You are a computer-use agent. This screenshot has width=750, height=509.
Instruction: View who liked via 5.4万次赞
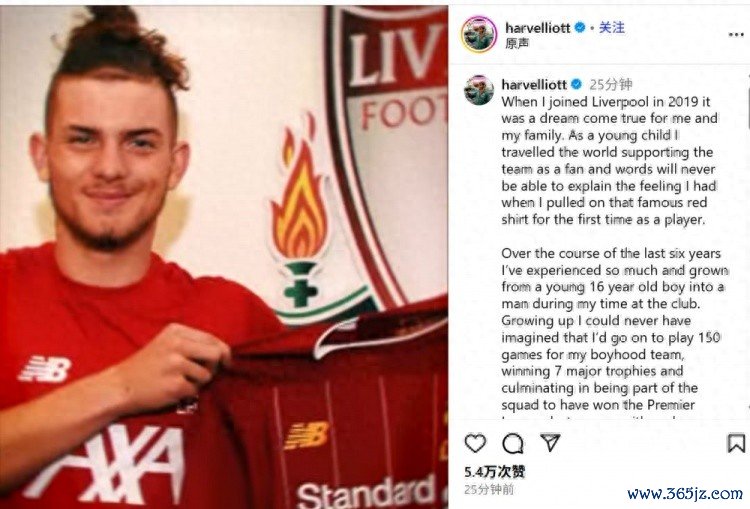coord(495,472)
